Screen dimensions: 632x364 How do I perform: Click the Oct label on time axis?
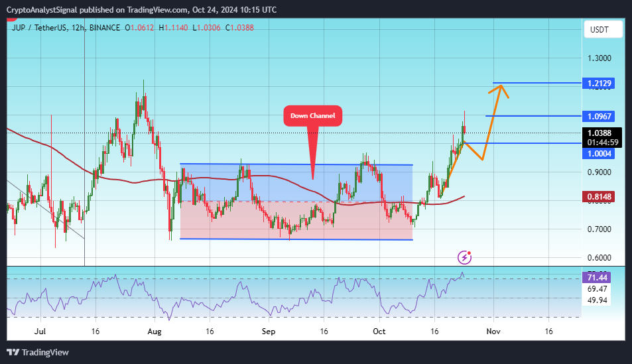tap(379, 332)
